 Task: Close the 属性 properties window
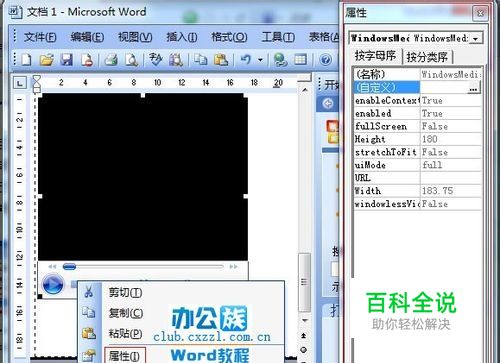[x=480, y=13]
